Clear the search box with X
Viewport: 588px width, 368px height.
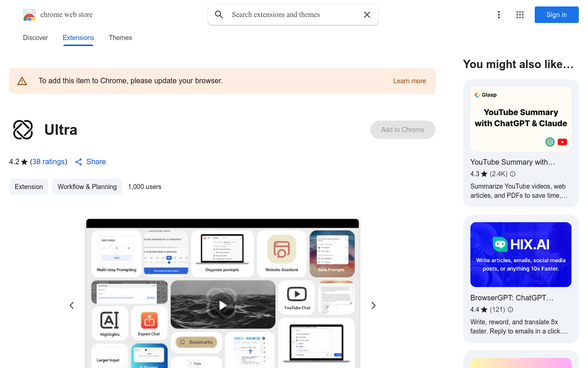tap(367, 15)
